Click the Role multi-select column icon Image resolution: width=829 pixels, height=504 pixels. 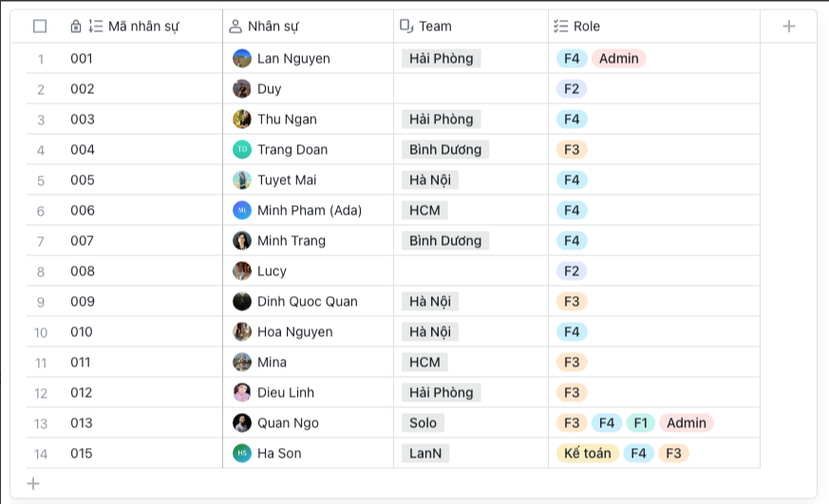(x=560, y=27)
